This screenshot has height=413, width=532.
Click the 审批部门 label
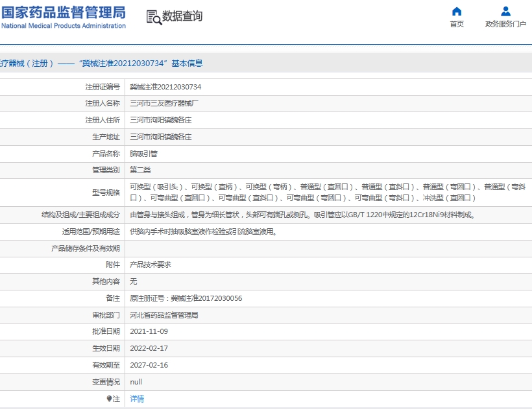pyautogui.click(x=106, y=315)
